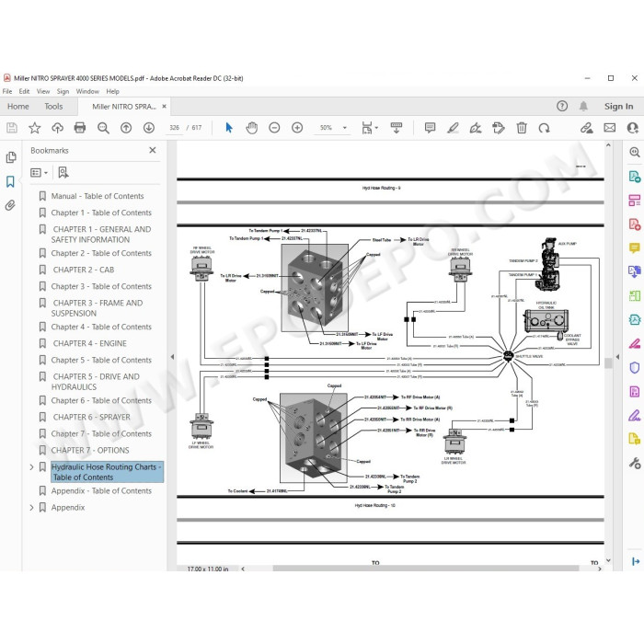Click the page number input field
644x644 pixels.
coord(175,128)
